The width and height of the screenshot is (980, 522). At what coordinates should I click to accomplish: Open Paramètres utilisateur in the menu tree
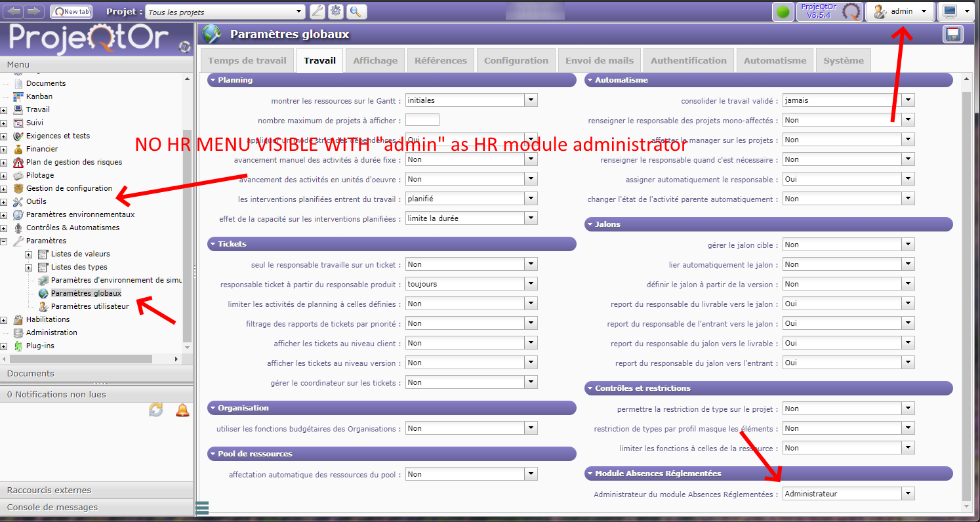click(90, 306)
